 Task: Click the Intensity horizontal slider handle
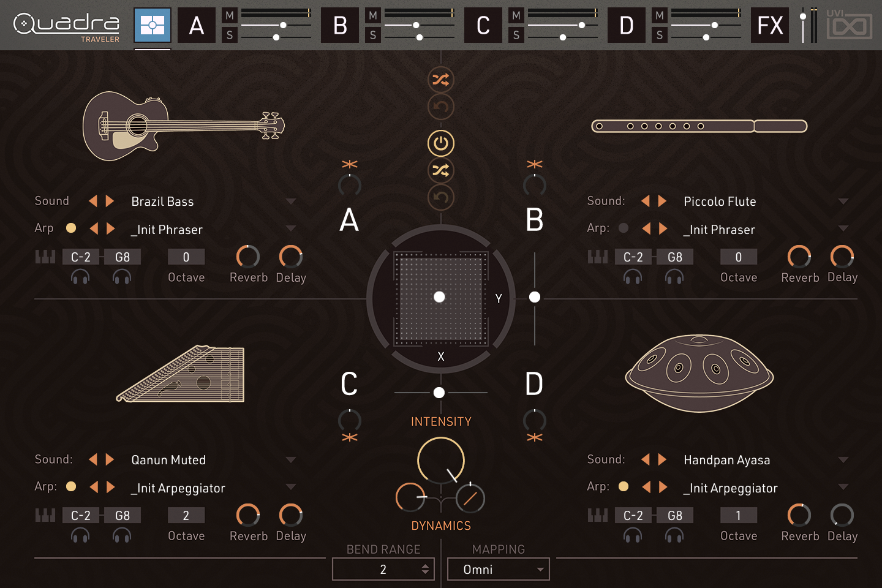tap(439, 393)
